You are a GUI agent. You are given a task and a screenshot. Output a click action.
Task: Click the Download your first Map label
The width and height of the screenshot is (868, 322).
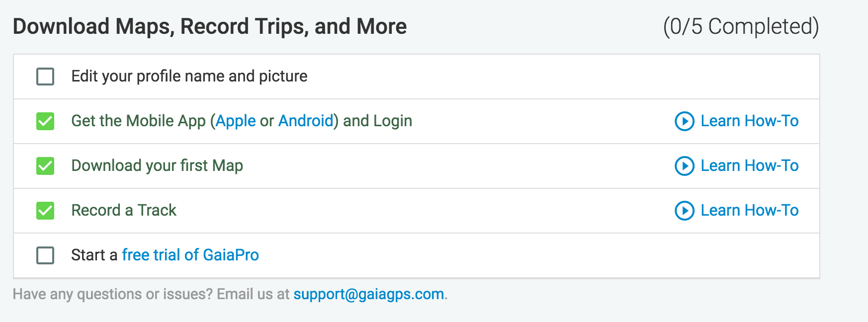(157, 166)
